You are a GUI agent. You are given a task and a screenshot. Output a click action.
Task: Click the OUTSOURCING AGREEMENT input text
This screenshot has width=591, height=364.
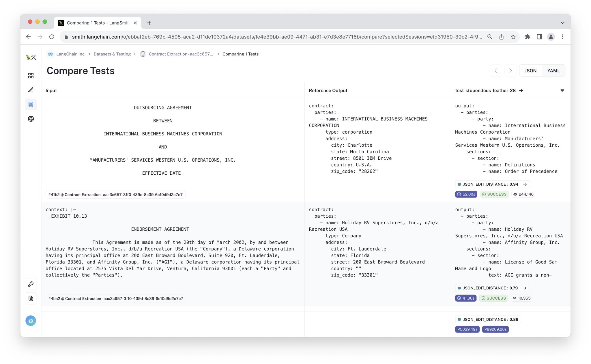(163, 108)
